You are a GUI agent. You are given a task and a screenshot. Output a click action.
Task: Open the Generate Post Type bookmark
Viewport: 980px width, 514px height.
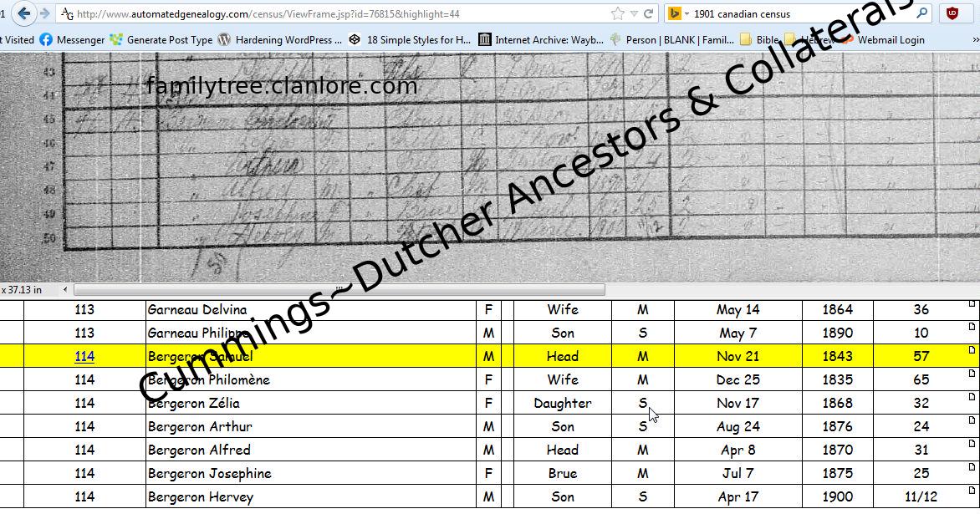161,39
